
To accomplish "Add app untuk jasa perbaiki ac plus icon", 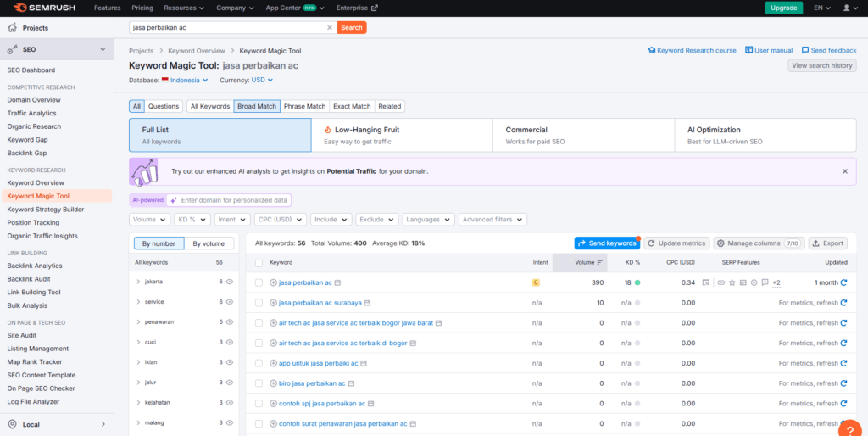I will pos(273,363).
